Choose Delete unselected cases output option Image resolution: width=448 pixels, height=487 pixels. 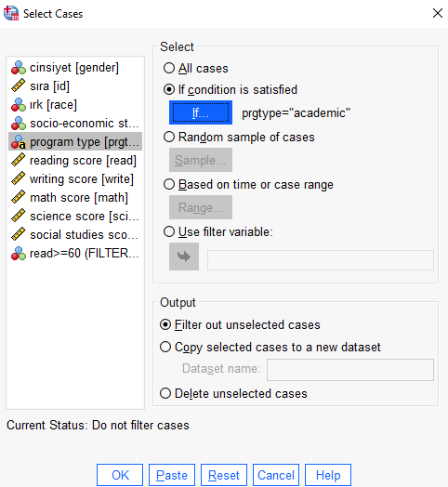(165, 393)
